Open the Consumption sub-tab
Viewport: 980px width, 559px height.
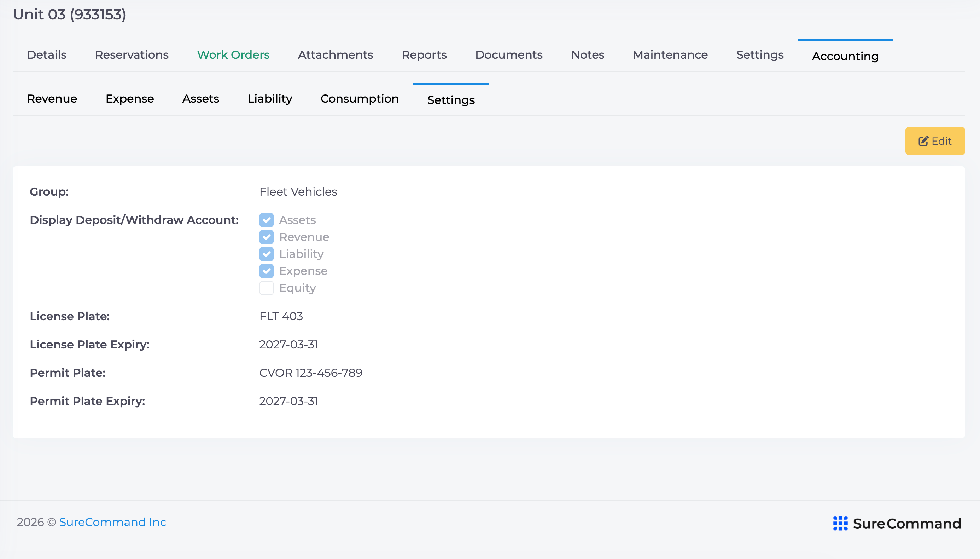[x=360, y=99]
